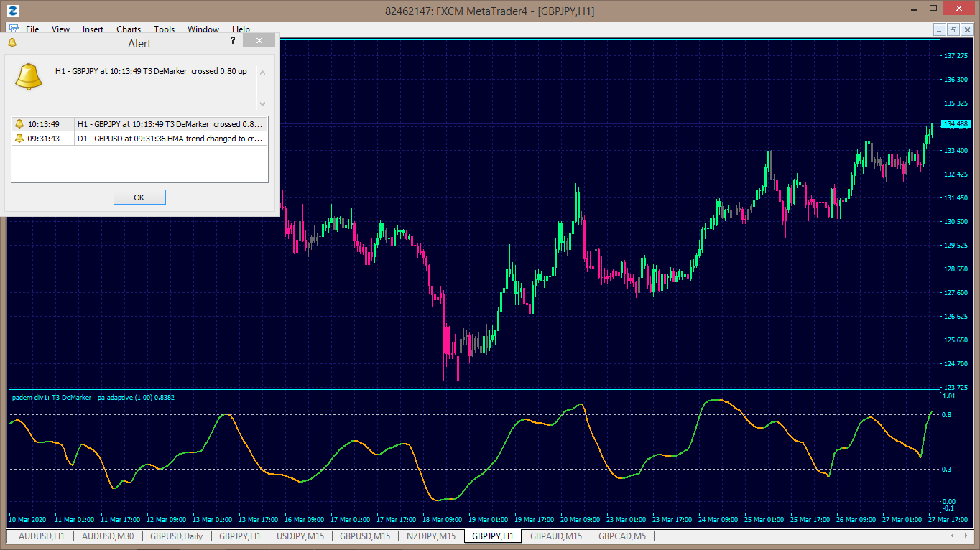Open the Tools menu
This screenshot has height=550, width=980.
click(x=164, y=29)
